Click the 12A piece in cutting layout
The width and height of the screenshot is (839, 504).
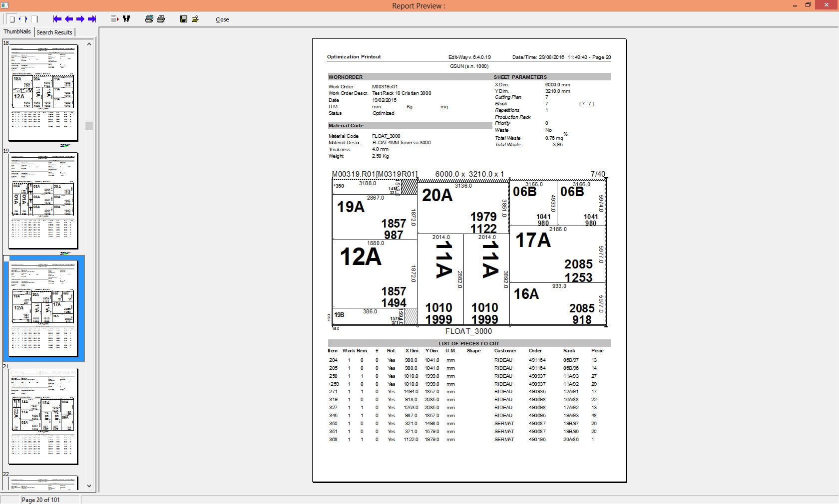375,274
